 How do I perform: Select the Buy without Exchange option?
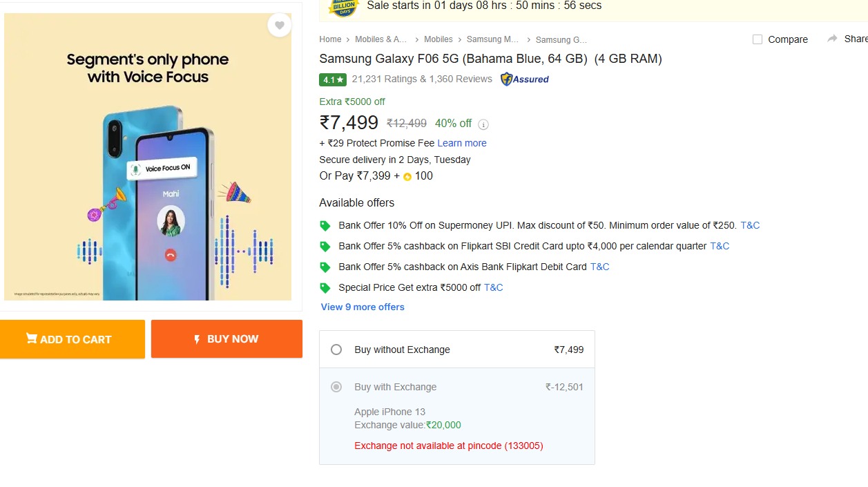336,350
